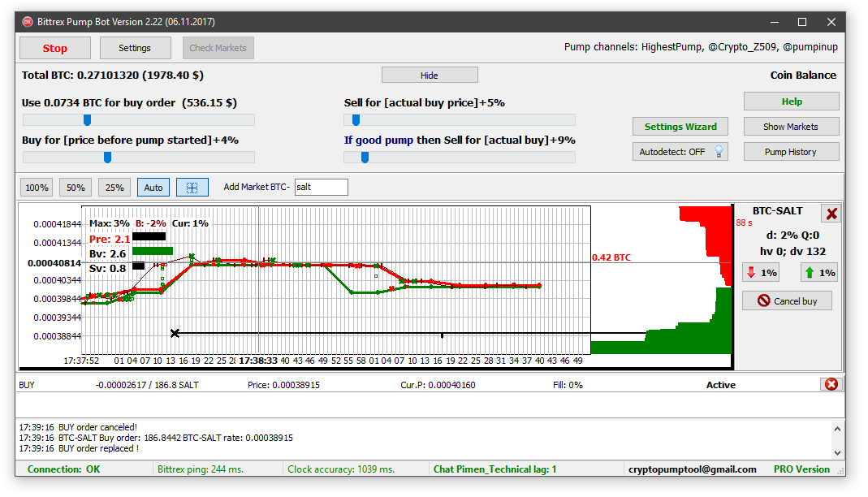This screenshot has width=868, height=497.
Task: Click the Connection: OK status
Action: coord(63,469)
